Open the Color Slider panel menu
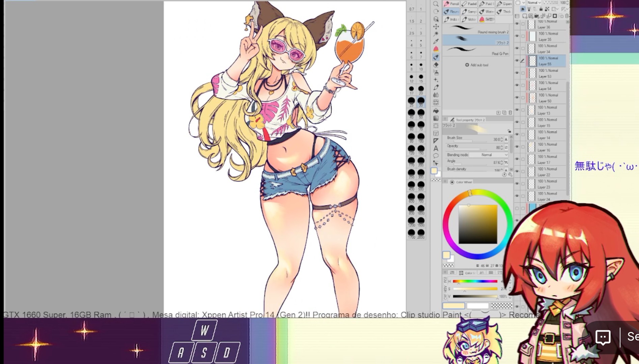The width and height of the screenshot is (639, 364). tap(445, 272)
